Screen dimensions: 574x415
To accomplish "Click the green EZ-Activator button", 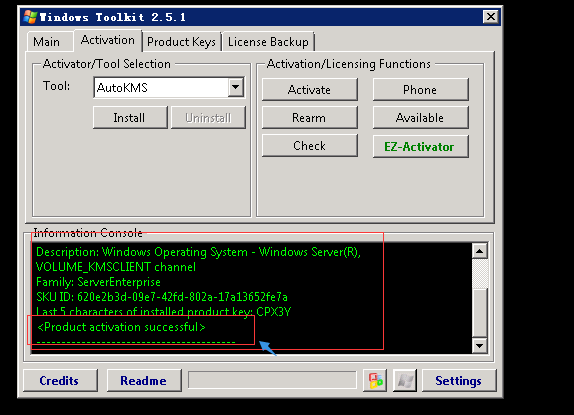I will coord(420,147).
